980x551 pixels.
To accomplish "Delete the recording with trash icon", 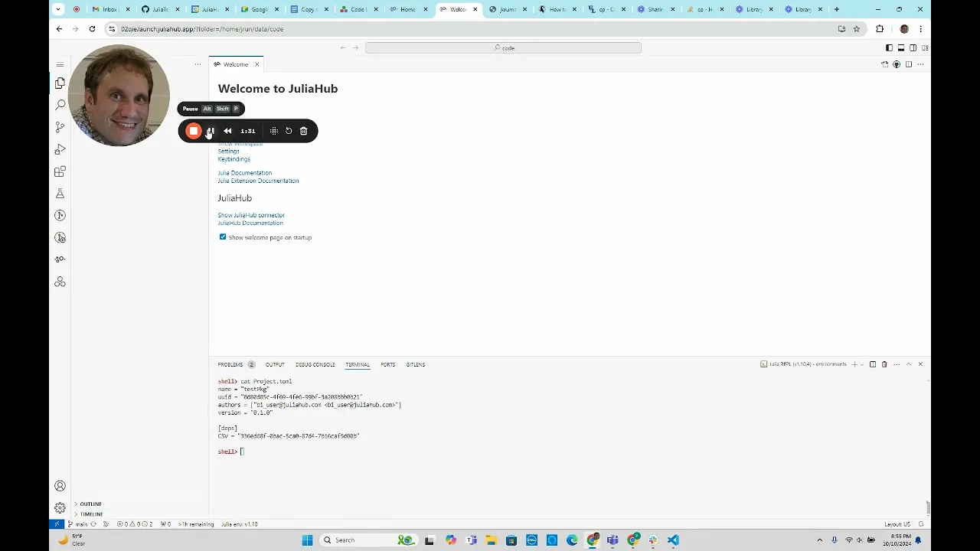I will (303, 131).
